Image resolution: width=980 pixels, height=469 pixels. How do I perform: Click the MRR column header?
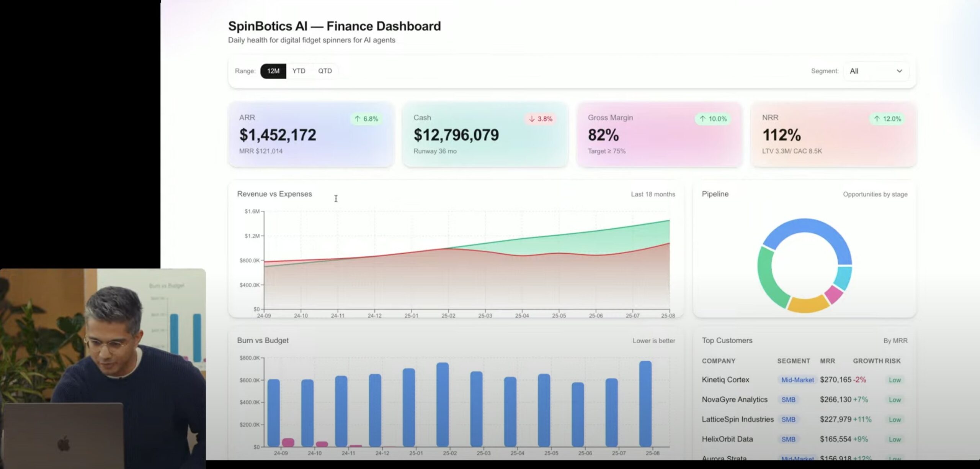827,361
